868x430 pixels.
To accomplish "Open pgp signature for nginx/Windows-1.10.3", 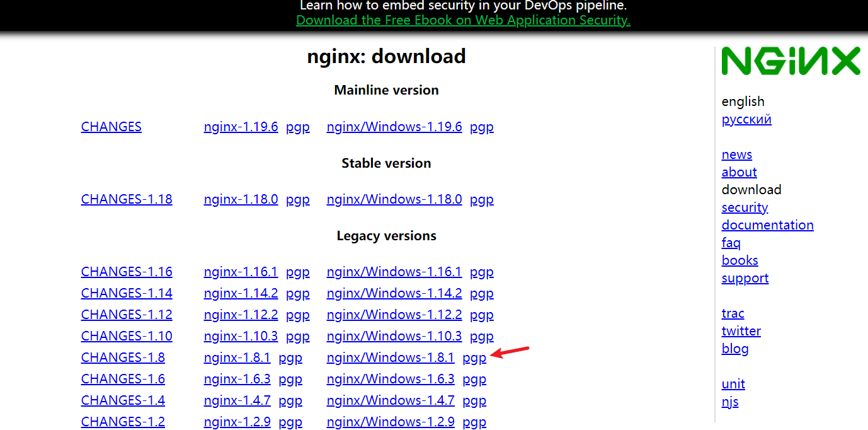I will click(x=482, y=337).
